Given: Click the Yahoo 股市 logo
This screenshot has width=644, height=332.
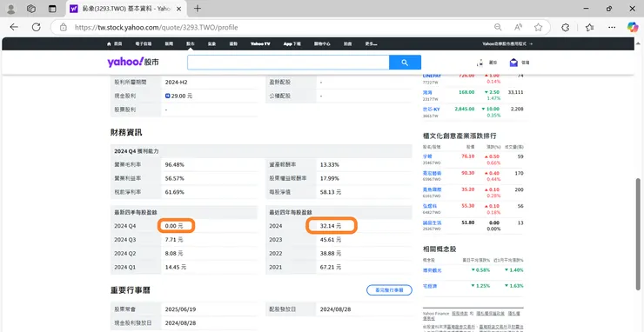Looking at the screenshot, I should tap(132, 62).
